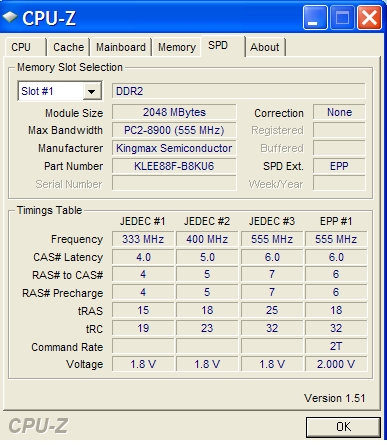Click the Correction value None

tap(339, 112)
